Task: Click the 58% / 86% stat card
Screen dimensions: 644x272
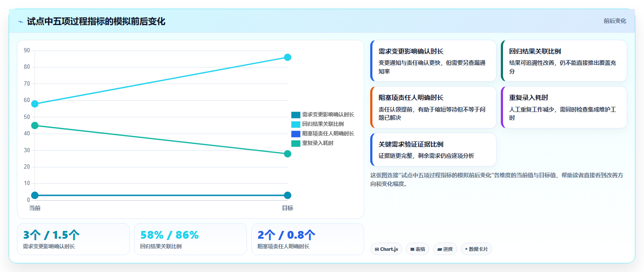Action: [190, 239]
